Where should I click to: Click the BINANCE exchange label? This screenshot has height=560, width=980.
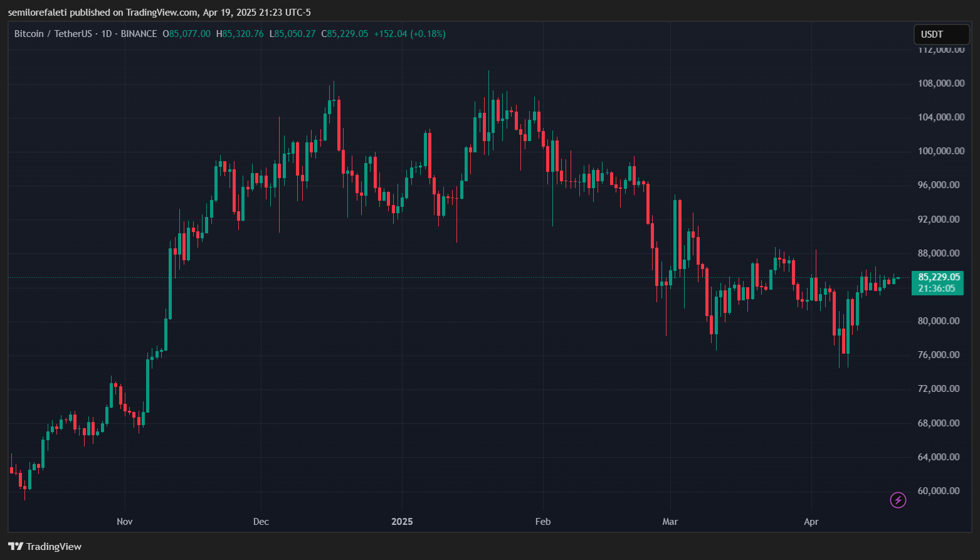[x=139, y=34]
